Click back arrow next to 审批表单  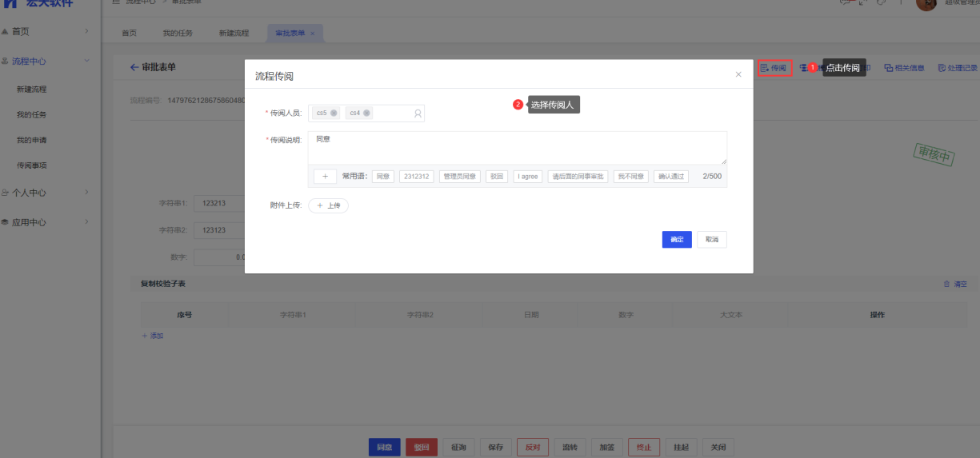(134, 67)
